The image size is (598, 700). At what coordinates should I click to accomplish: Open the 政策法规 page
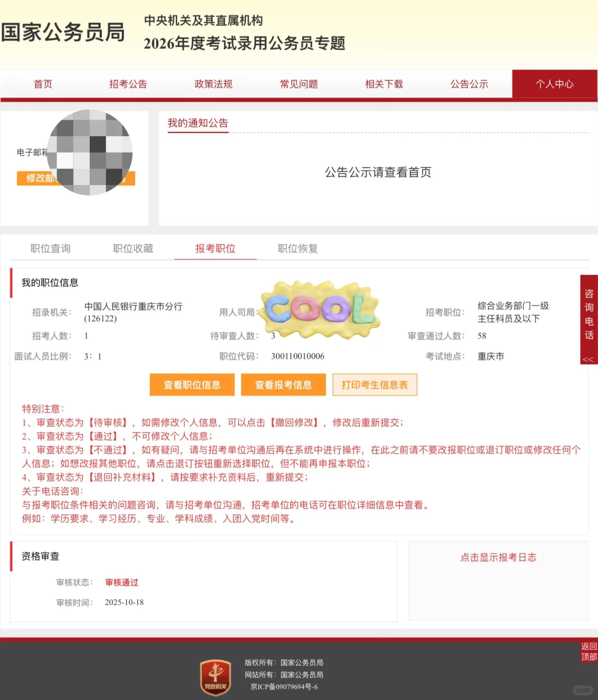click(x=213, y=84)
